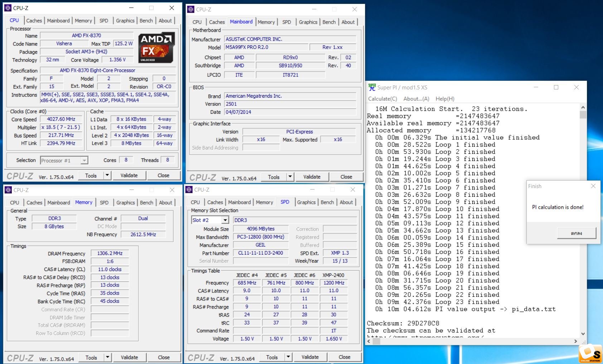
Task: Open the Tools dropdown arrow in the Memory window
Action: click(107, 358)
